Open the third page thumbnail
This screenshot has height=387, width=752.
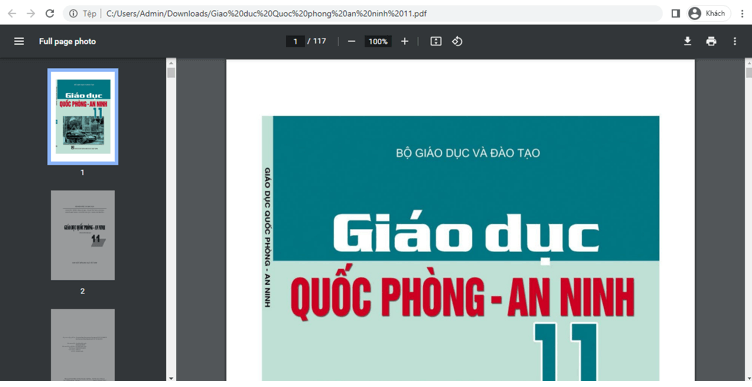click(x=82, y=344)
